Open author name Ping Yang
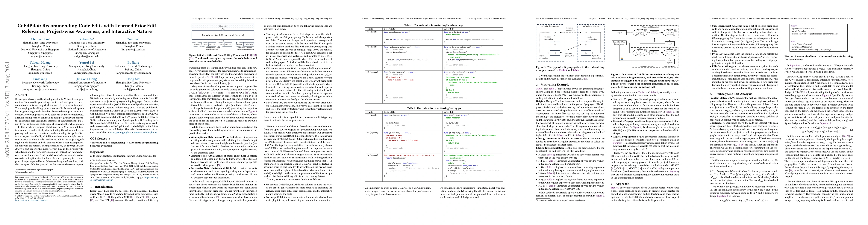This screenshot has width=868, height=225. click(x=40, y=79)
